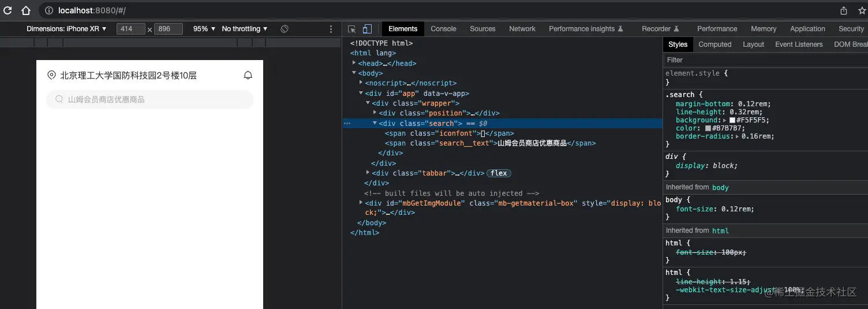Switch to the Layout pane
Image resolution: width=868 pixels, height=309 pixels.
753,44
